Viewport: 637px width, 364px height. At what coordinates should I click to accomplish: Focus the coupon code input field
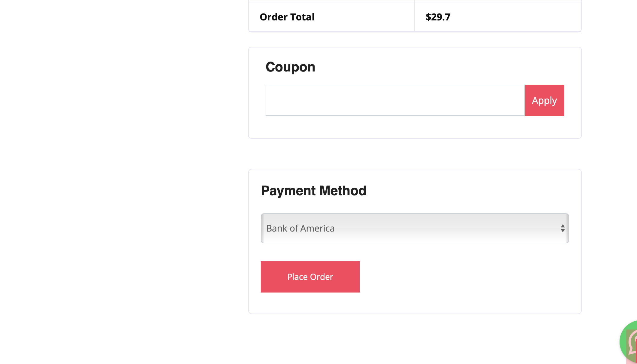click(x=395, y=100)
